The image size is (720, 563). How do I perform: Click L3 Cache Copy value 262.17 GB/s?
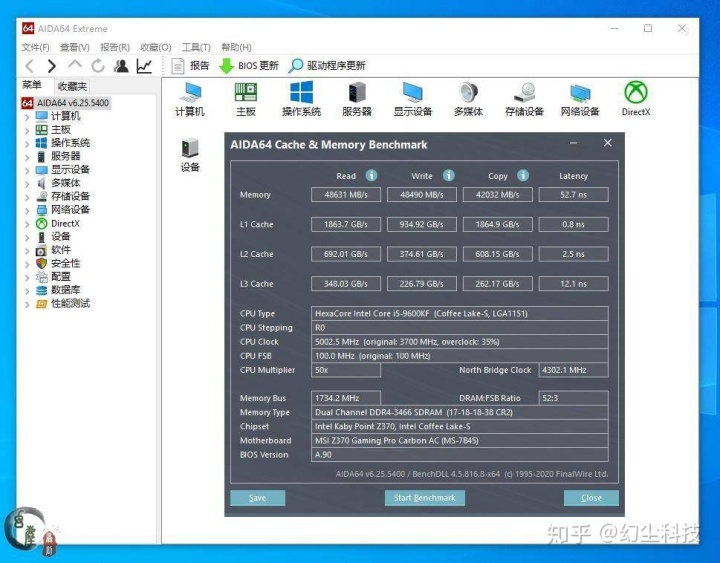498,284
